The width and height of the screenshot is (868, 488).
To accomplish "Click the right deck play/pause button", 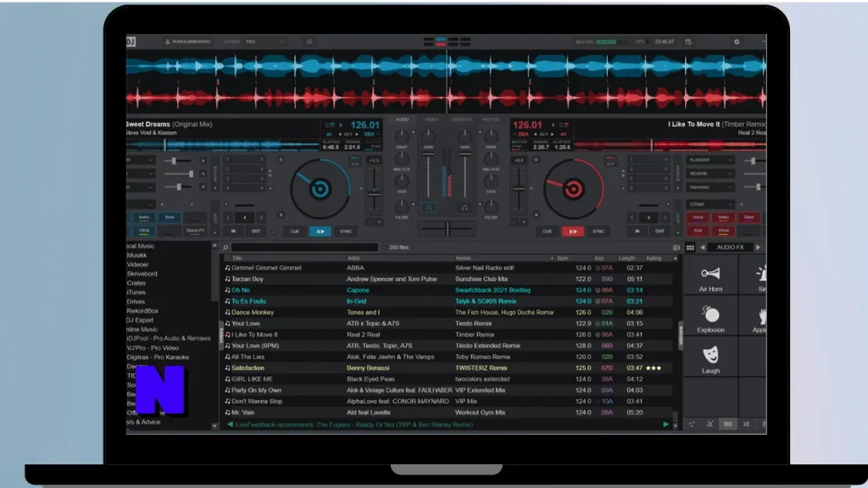I will [573, 231].
